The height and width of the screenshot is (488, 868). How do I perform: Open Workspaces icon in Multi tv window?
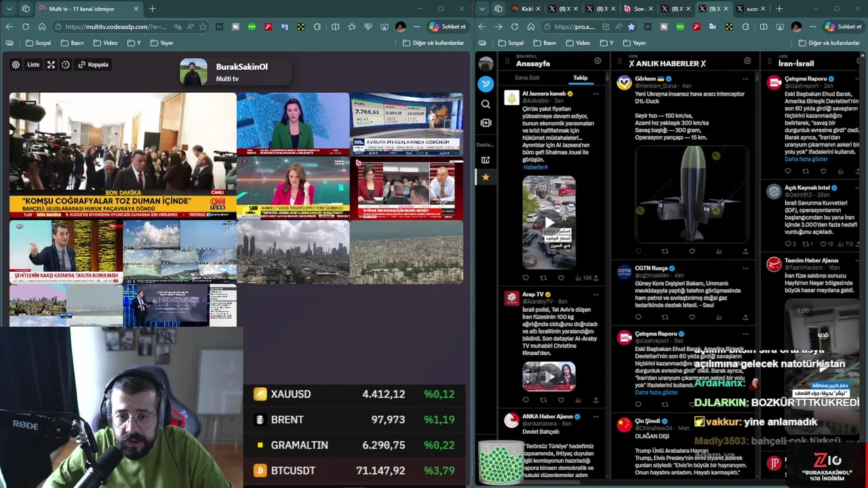coord(26,9)
